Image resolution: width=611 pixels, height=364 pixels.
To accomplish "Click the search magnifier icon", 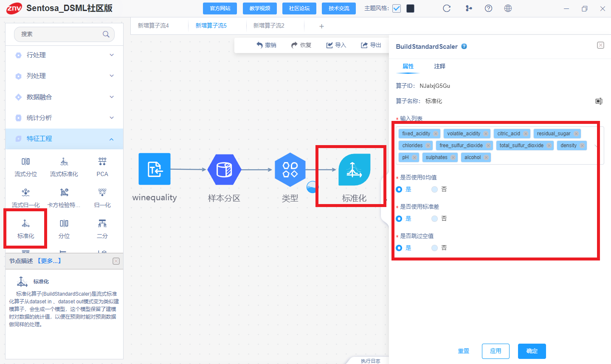I will (x=106, y=34).
